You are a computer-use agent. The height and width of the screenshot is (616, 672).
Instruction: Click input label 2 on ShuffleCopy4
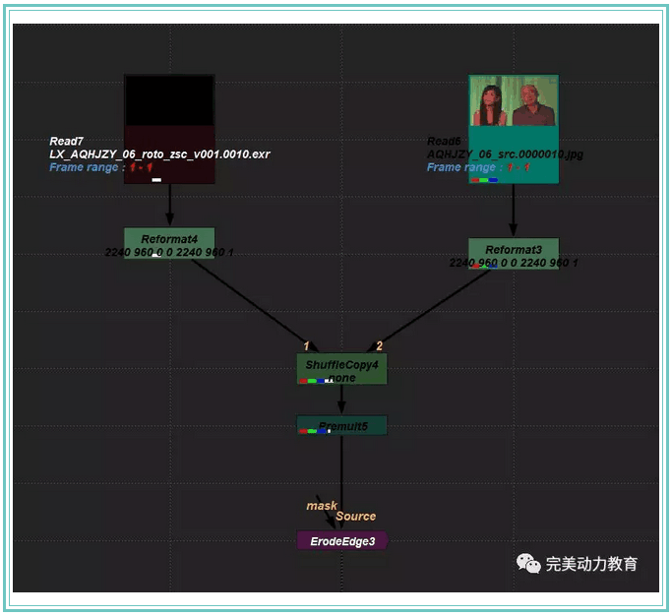(379, 346)
